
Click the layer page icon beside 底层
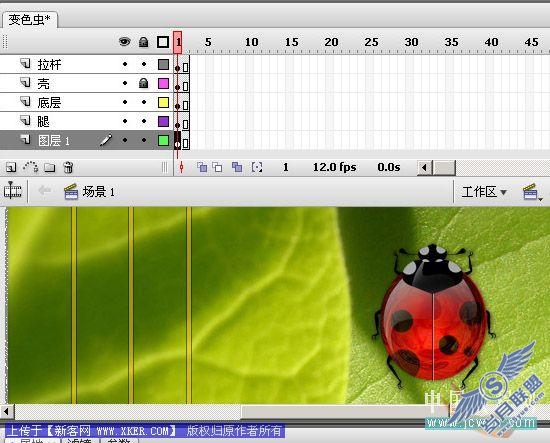[x=25, y=101]
